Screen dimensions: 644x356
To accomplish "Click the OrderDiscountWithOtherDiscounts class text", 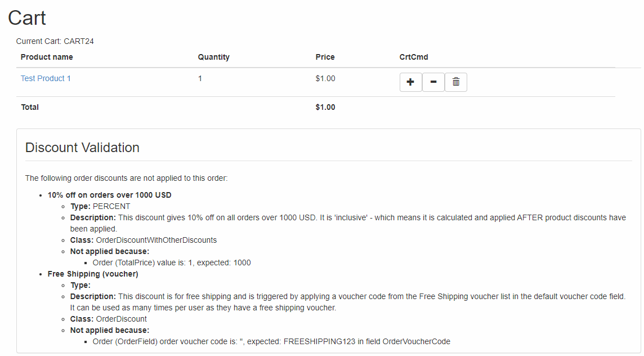I will (x=156, y=240).
